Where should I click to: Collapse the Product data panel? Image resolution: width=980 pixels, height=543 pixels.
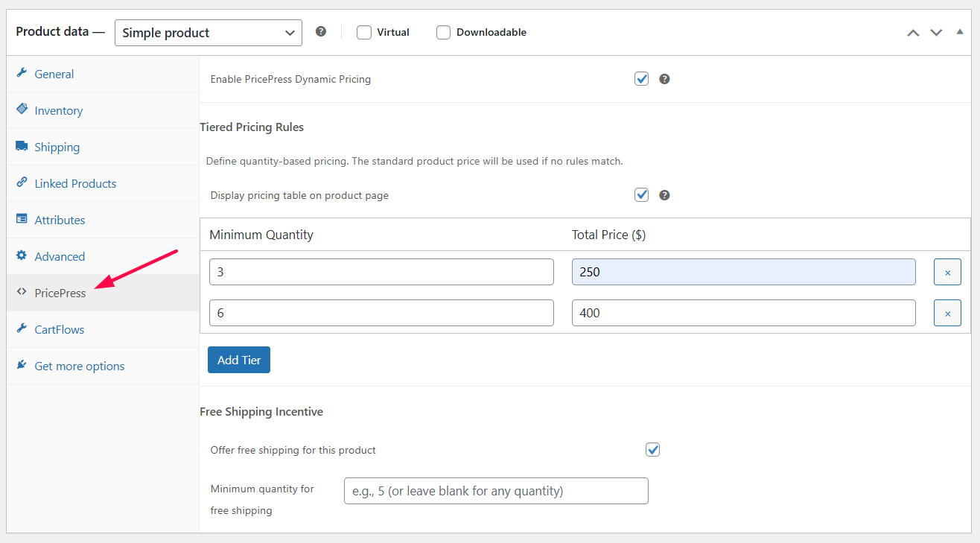960,33
